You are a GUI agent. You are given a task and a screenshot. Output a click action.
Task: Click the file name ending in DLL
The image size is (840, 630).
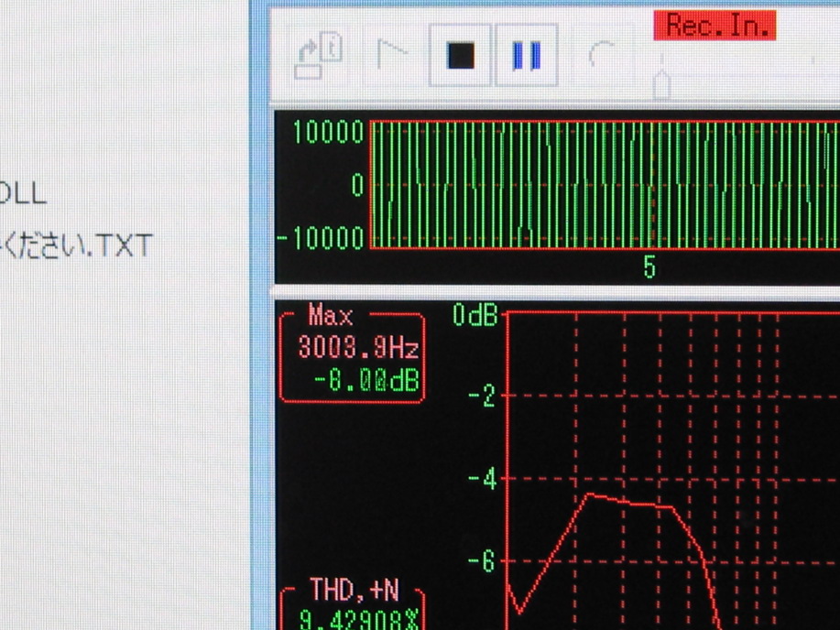[23, 193]
